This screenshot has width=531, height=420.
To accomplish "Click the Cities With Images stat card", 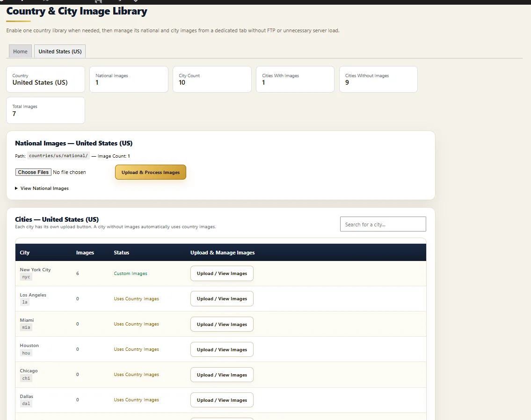I will pyautogui.click(x=295, y=79).
